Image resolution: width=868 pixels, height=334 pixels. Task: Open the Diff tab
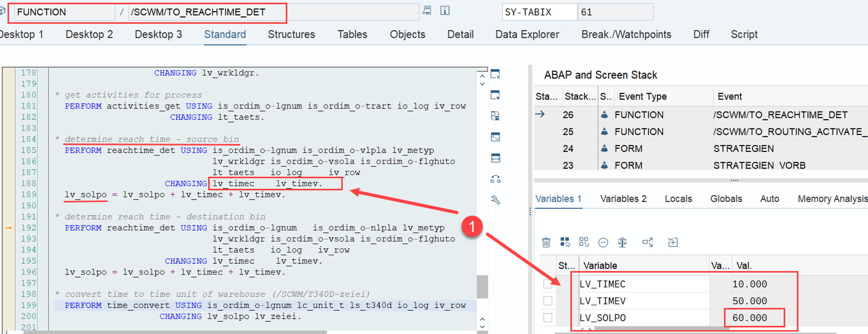click(701, 35)
